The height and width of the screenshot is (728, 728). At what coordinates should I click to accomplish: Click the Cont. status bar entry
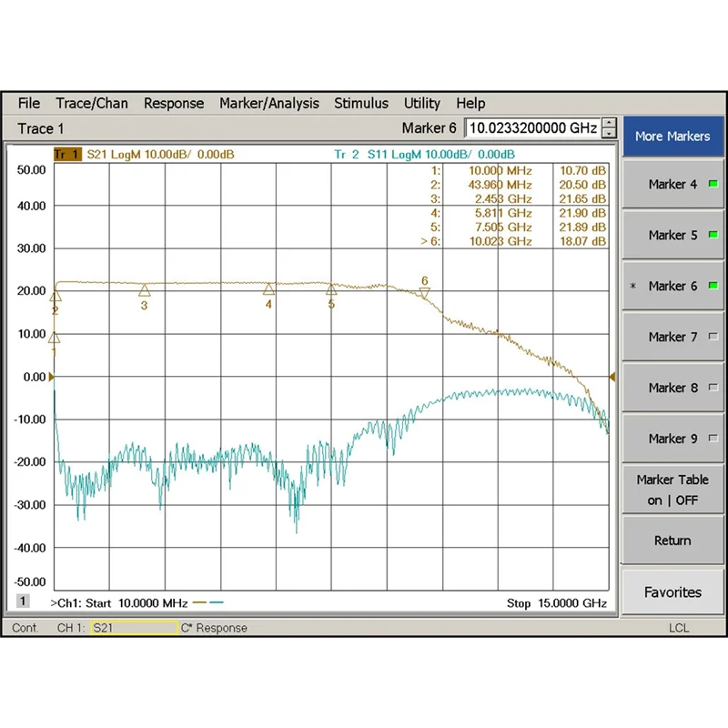[25, 628]
